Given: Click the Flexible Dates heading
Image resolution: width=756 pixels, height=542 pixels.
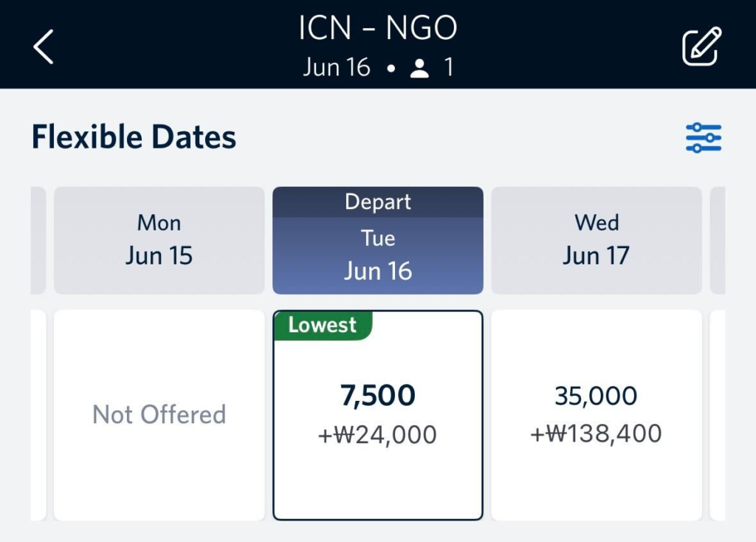Looking at the screenshot, I should click(x=134, y=138).
